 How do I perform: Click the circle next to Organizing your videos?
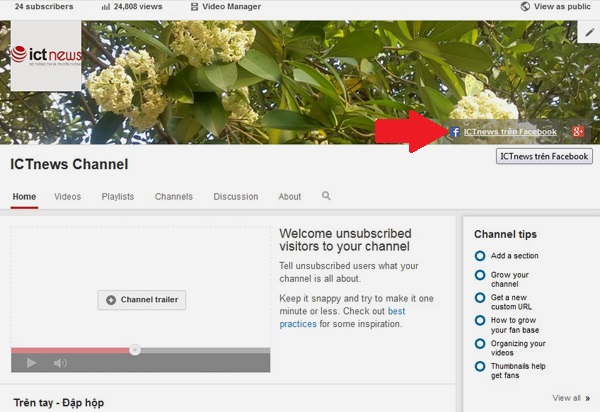pos(480,343)
